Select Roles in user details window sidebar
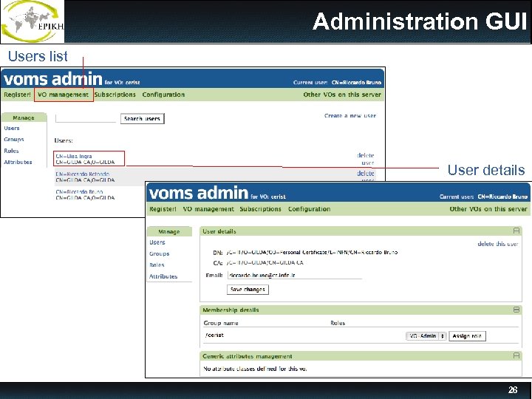This screenshot has height=399, width=532. click(x=157, y=265)
